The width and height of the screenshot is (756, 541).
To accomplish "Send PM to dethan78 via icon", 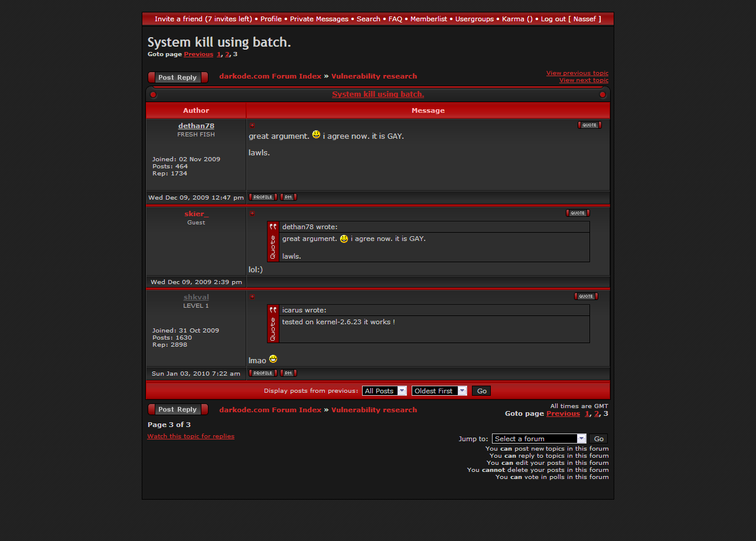I will [x=288, y=197].
